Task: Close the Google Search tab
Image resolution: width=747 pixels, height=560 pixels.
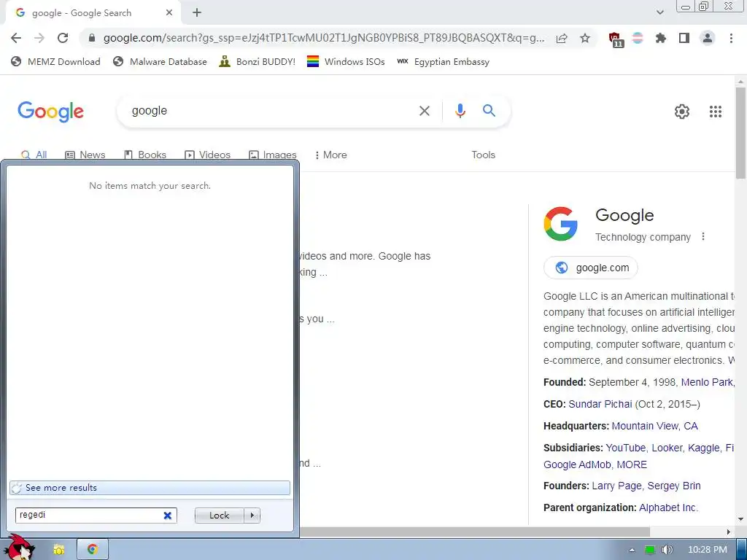Action: pos(169,13)
